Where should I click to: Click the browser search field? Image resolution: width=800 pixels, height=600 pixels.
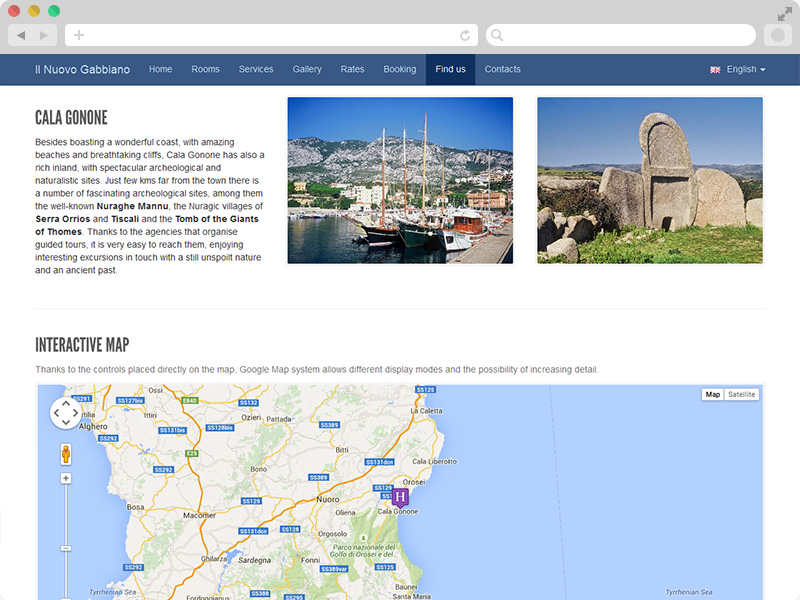pos(621,35)
